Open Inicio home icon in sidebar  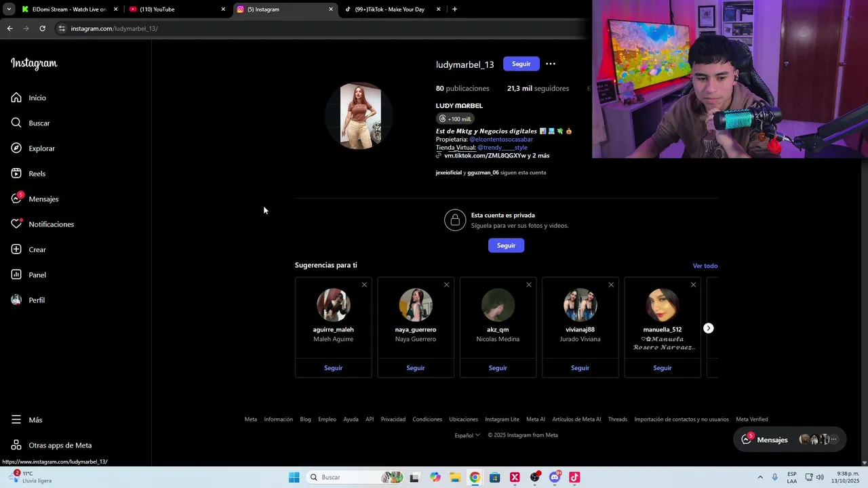(16, 98)
